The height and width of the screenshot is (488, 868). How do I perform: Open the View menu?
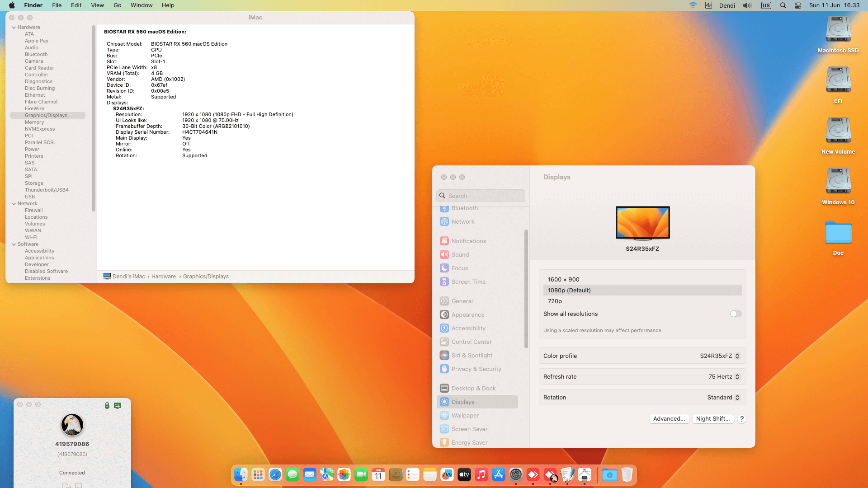click(97, 5)
